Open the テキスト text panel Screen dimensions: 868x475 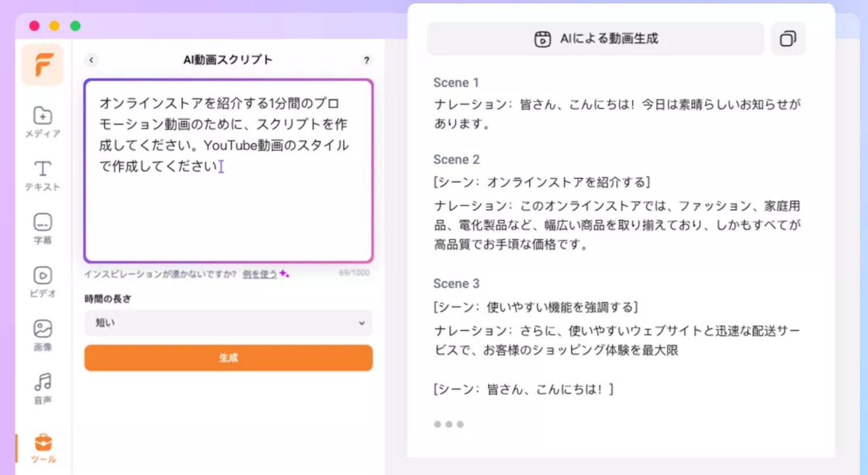click(x=42, y=175)
